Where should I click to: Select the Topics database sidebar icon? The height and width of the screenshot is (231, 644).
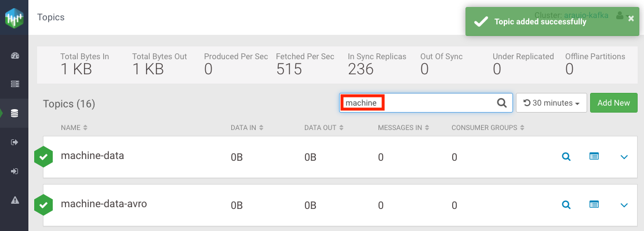[x=14, y=113]
